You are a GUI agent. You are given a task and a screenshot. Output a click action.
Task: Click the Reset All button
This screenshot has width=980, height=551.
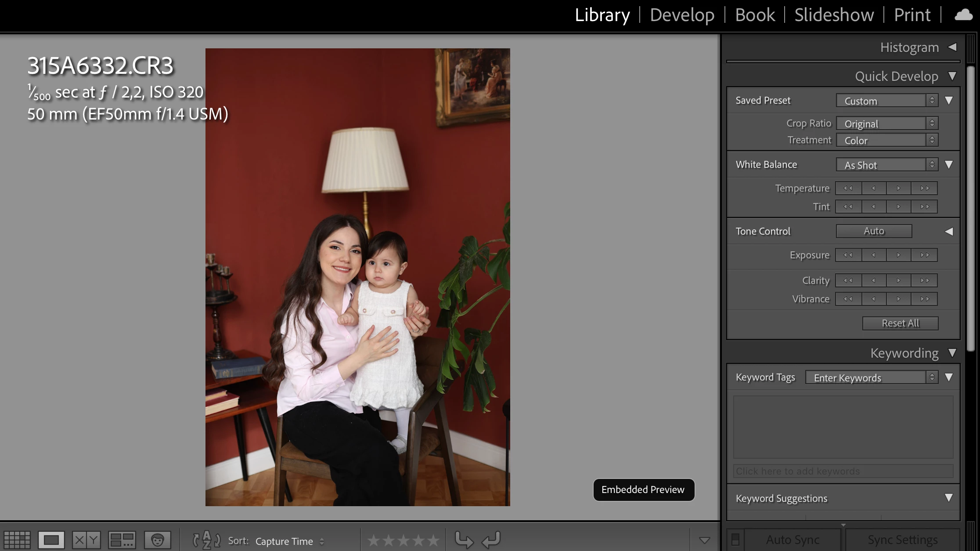(x=900, y=323)
